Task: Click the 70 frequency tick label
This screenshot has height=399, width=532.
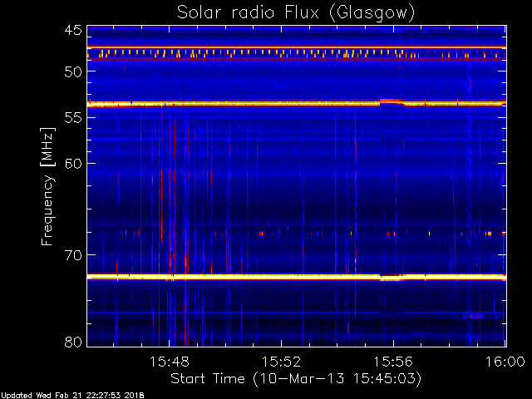Action: coord(73,255)
